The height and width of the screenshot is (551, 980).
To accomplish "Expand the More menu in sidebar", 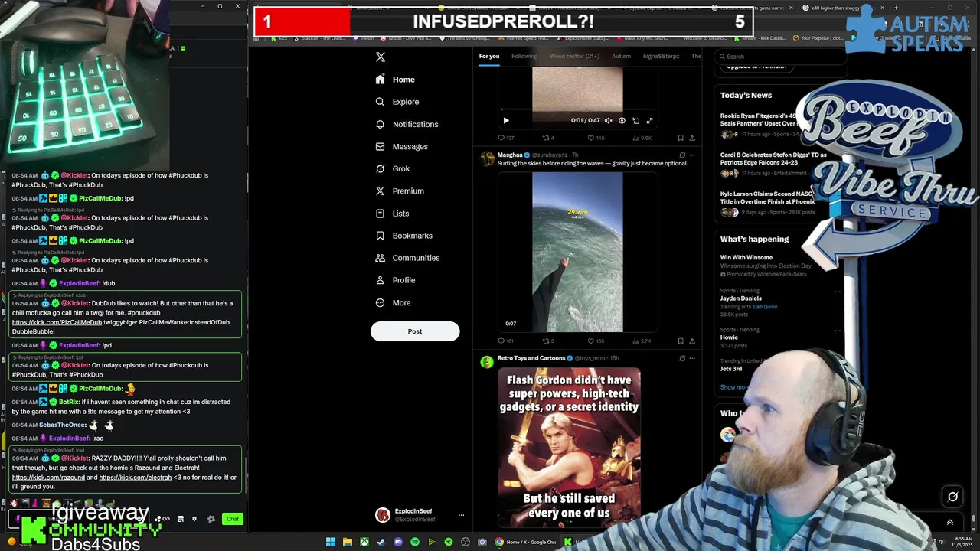I will (394, 302).
